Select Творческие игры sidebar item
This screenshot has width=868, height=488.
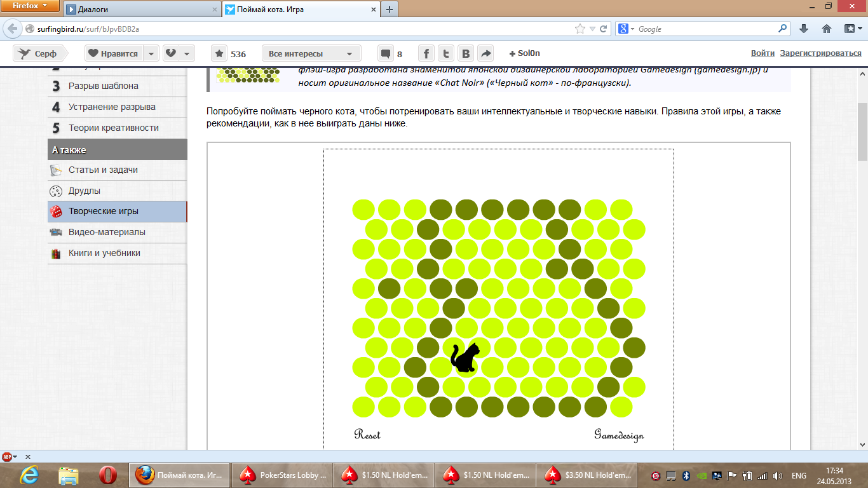[x=118, y=212]
